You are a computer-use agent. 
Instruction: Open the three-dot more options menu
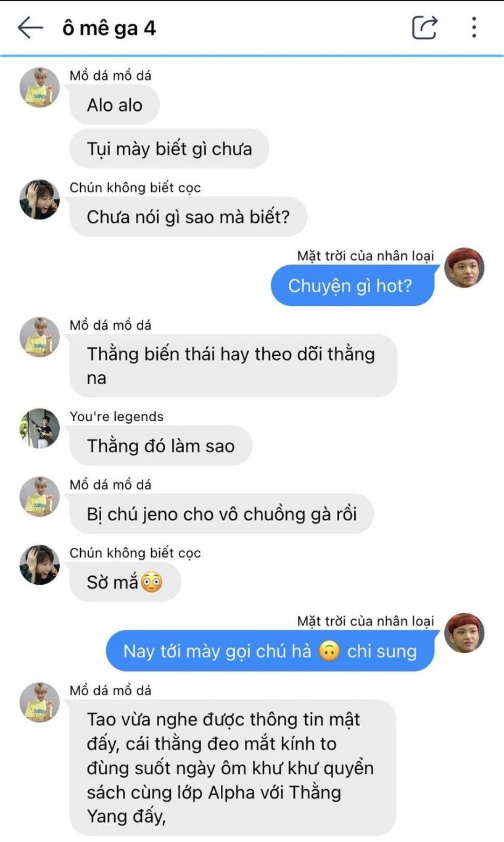click(474, 28)
